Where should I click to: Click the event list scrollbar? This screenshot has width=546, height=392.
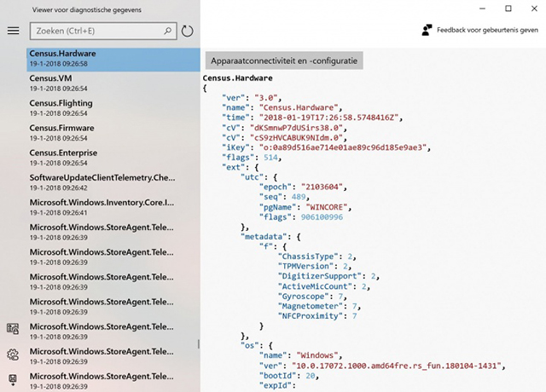[199, 344]
